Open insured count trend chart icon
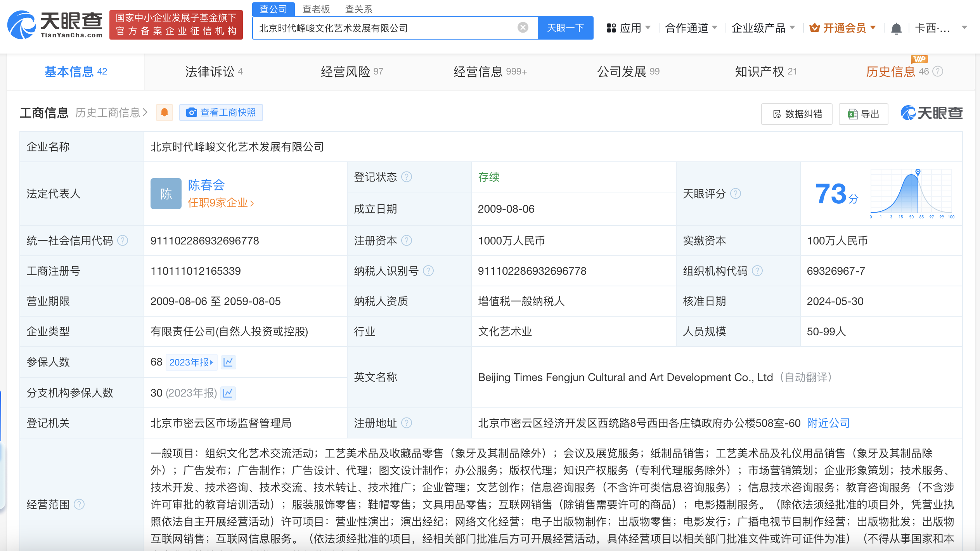 click(x=228, y=362)
